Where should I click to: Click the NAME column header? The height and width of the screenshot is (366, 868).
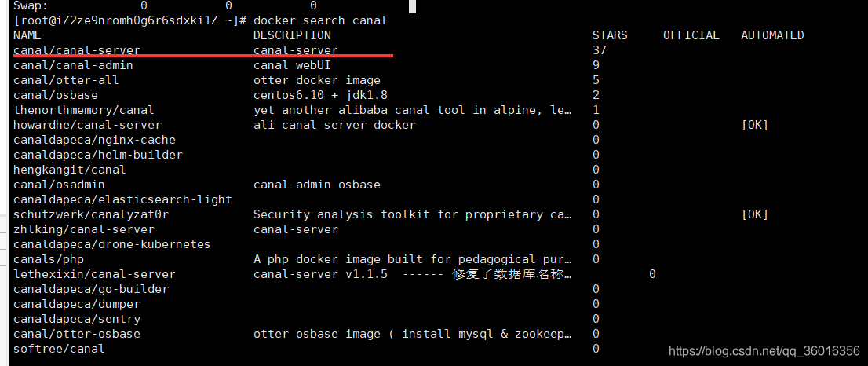[x=27, y=35]
